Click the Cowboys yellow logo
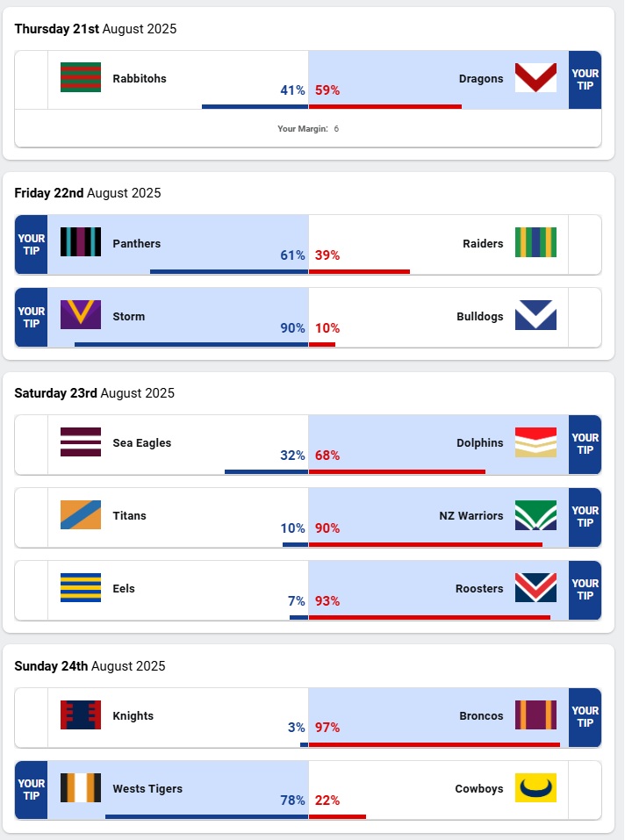Image resolution: width=632 pixels, height=840 pixels. [535, 788]
